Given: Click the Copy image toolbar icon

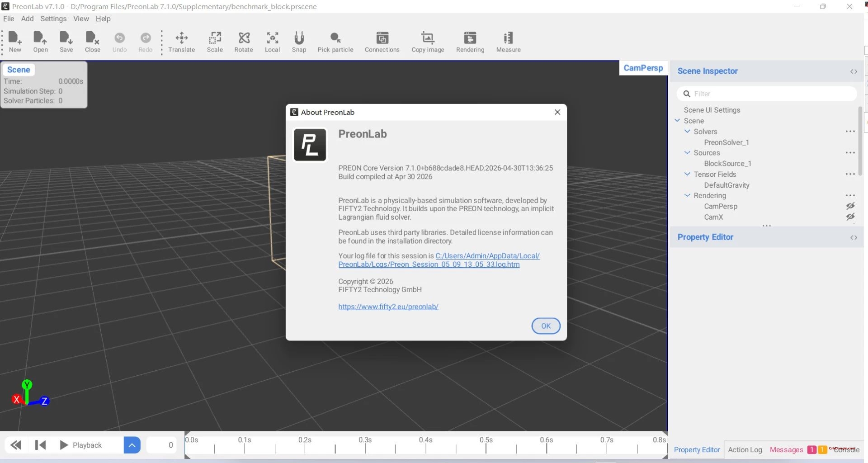Looking at the screenshot, I should (x=428, y=42).
